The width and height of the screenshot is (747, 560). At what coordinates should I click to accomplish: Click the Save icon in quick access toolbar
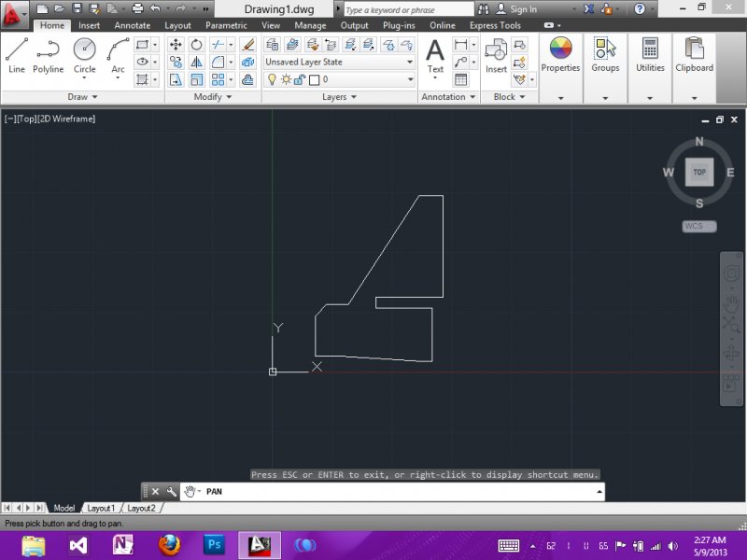[77, 8]
